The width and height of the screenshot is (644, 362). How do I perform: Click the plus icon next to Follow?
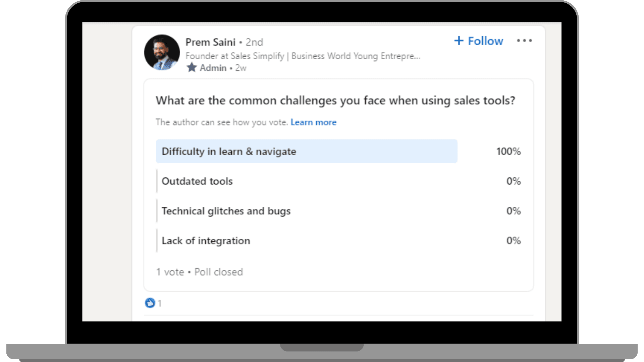click(459, 41)
